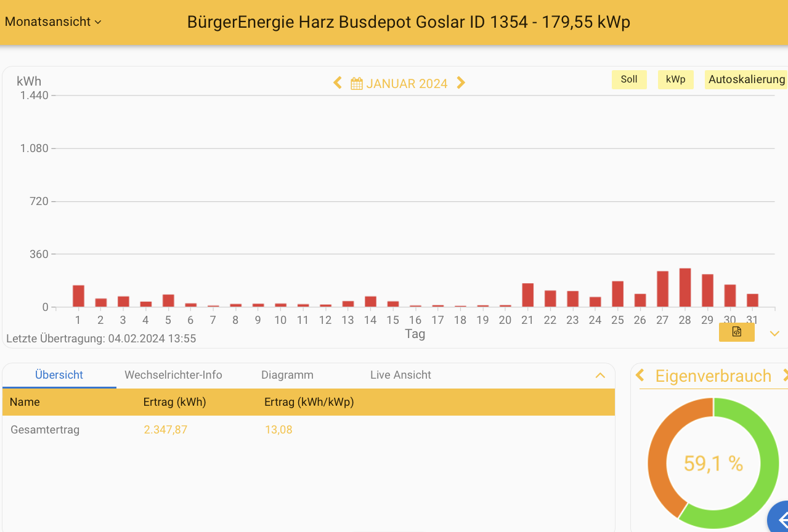
Task: Click the JANUAR 2024 month label
Action: pyautogui.click(x=407, y=84)
